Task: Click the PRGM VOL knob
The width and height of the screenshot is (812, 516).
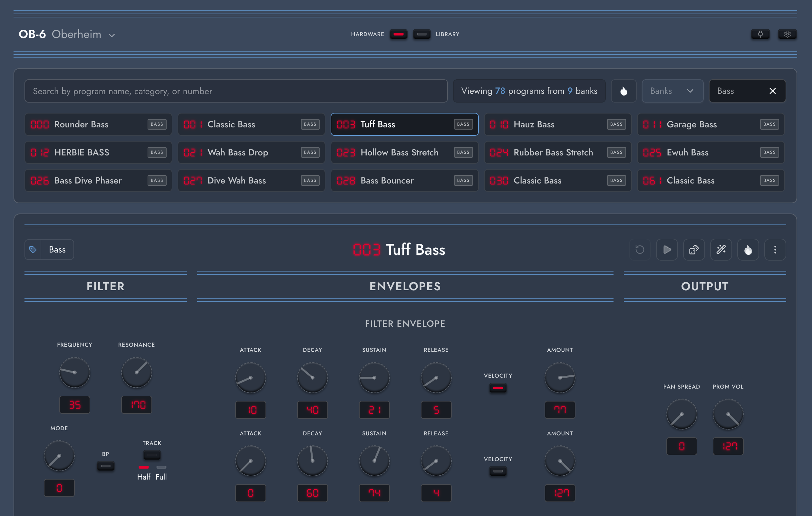Action: [728, 414]
